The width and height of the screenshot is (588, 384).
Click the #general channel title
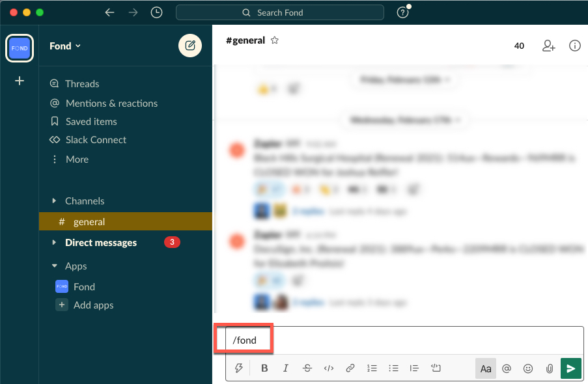click(245, 40)
